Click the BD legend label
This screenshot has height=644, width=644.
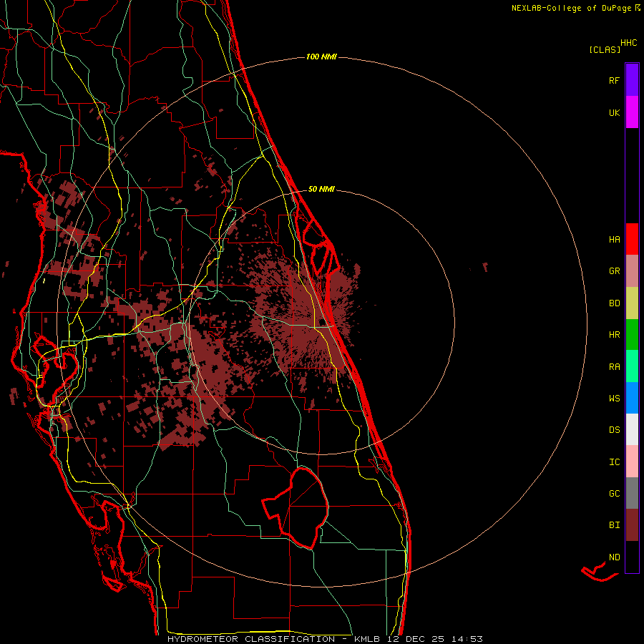tap(614, 303)
